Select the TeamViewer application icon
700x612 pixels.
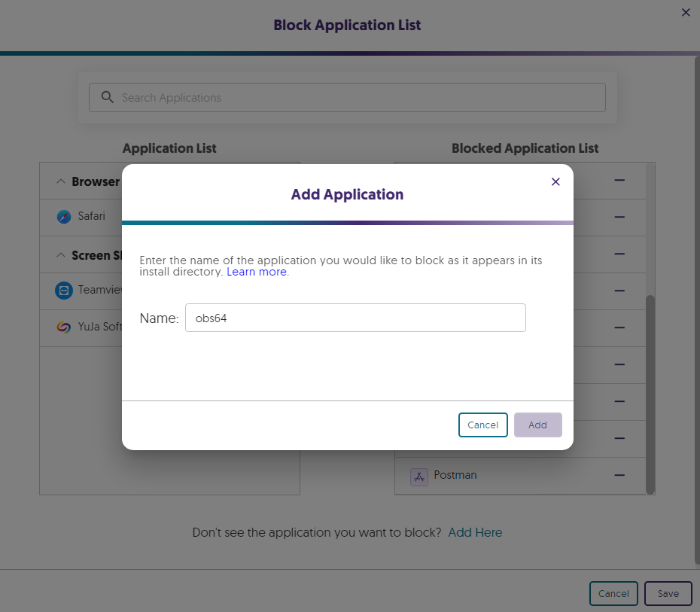pos(64,291)
